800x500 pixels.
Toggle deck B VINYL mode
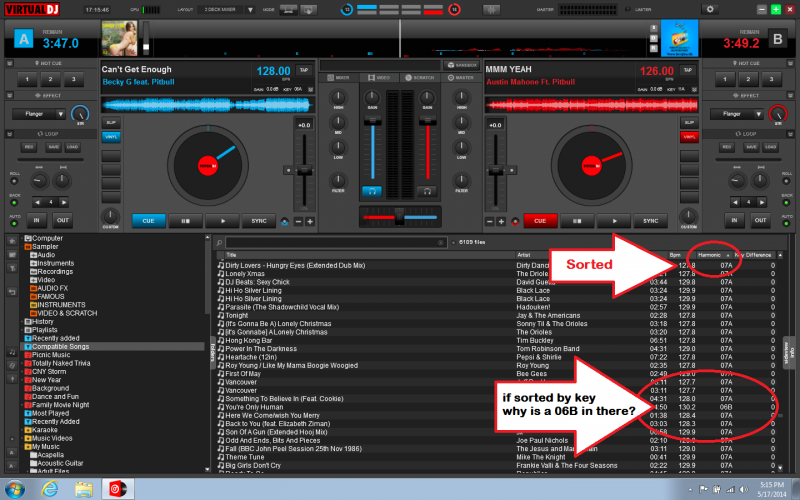(x=689, y=137)
